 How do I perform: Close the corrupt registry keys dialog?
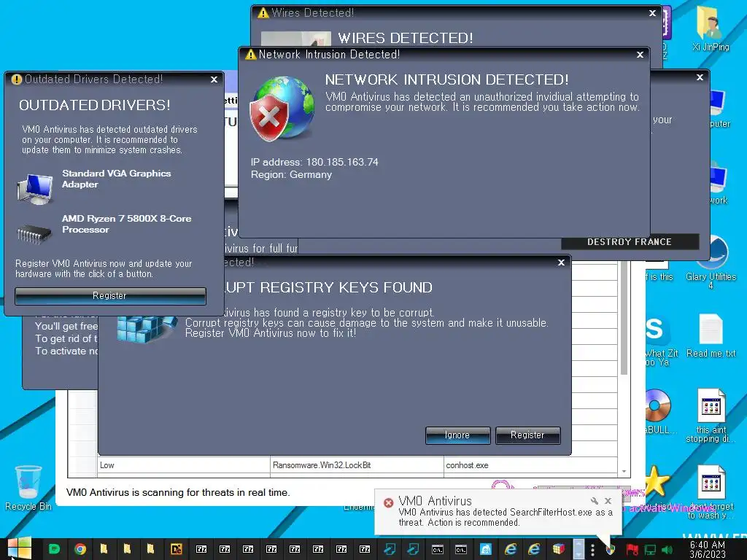click(x=561, y=262)
